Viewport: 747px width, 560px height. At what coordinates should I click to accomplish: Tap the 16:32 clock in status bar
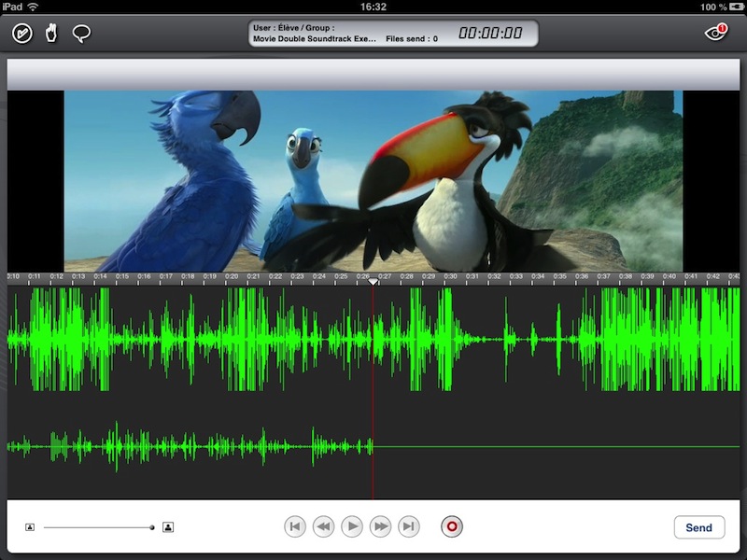pos(373,7)
